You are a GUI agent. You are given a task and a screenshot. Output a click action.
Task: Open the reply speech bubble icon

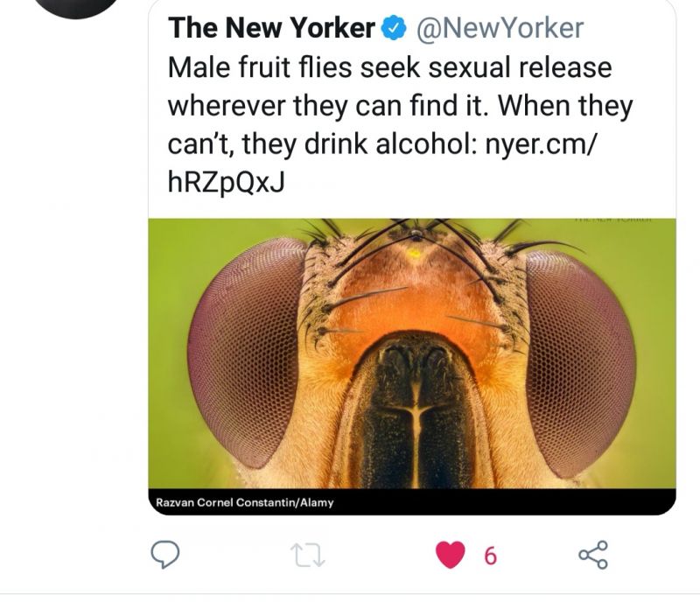coord(165,554)
